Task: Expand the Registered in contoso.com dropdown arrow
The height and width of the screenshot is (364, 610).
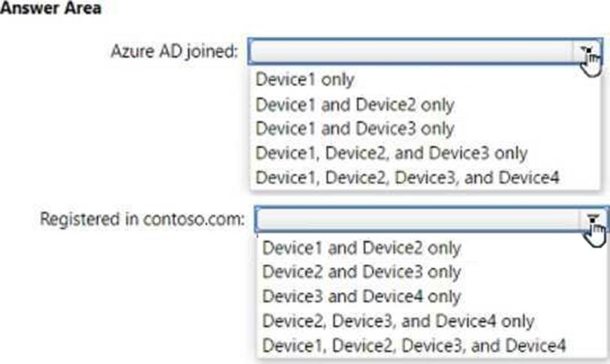Action: pyautogui.click(x=593, y=219)
